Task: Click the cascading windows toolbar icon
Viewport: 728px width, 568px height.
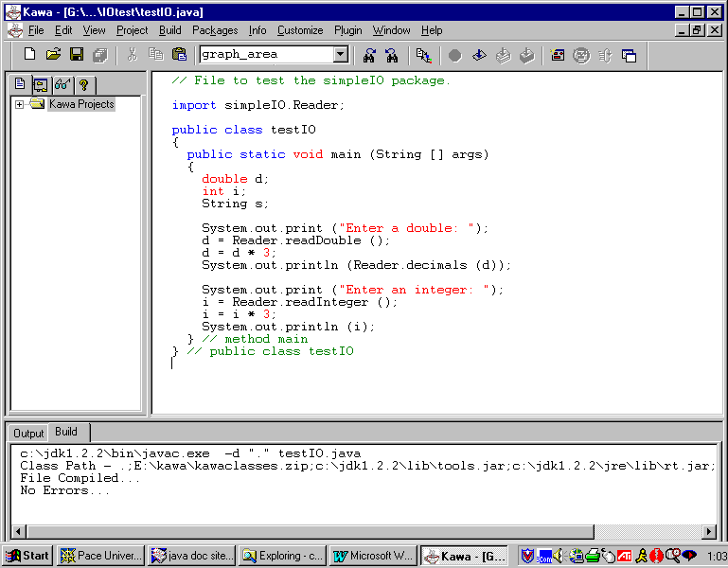Action: click(x=630, y=56)
